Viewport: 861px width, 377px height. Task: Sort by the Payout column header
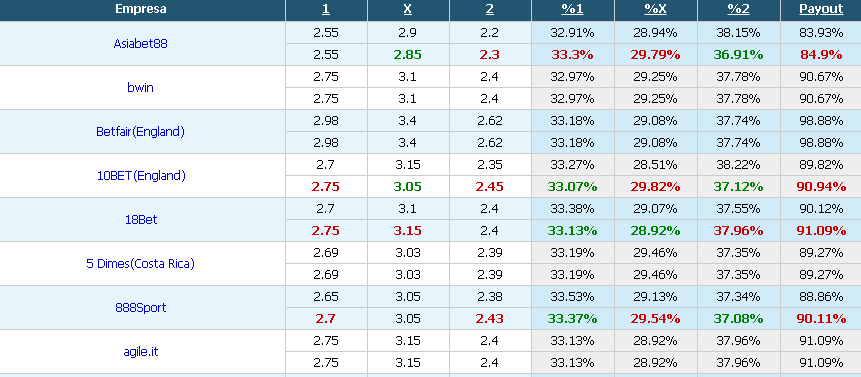pos(821,9)
